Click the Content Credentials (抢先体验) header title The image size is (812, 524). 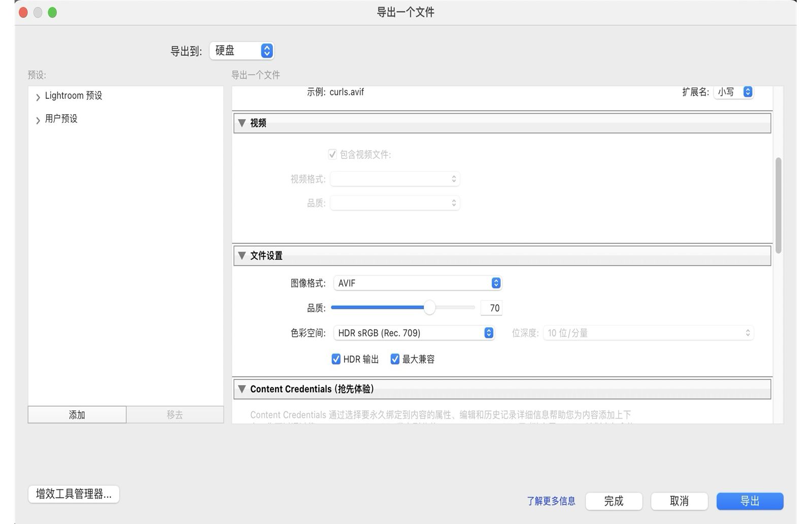tap(312, 389)
